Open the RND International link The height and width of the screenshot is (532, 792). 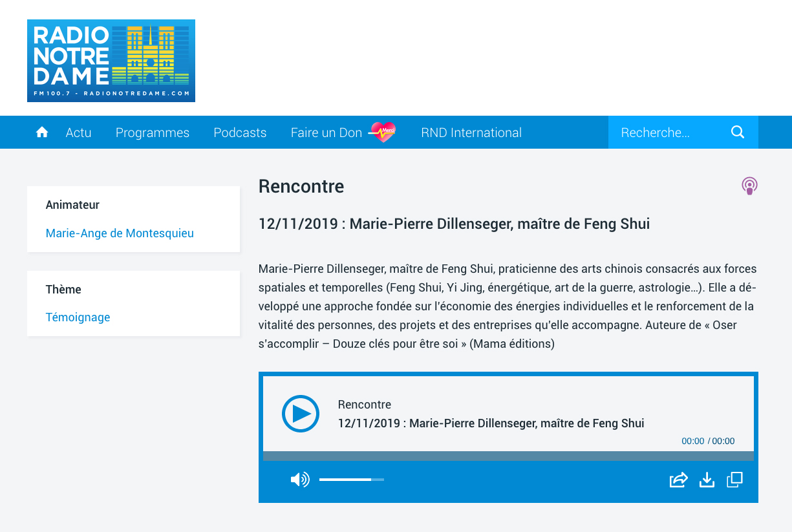click(x=471, y=133)
